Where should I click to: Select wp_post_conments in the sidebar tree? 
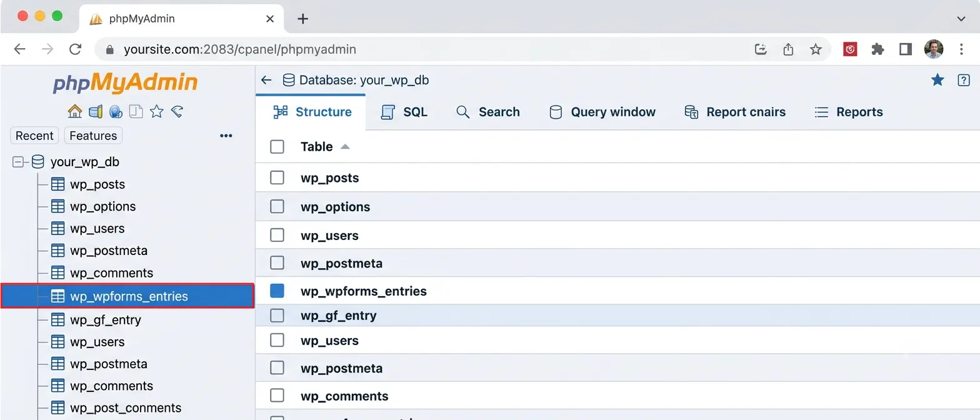(126, 408)
